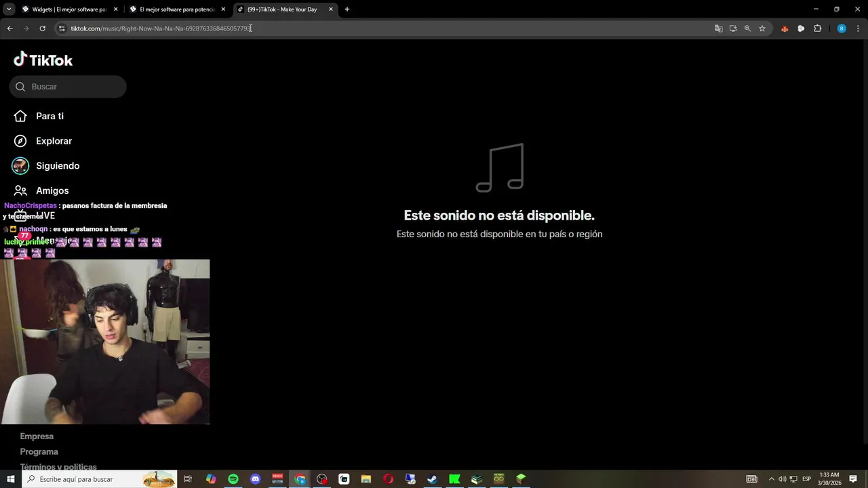
Task: Open Google Chrome on the taskbar
Action: (x=300, y=479)
